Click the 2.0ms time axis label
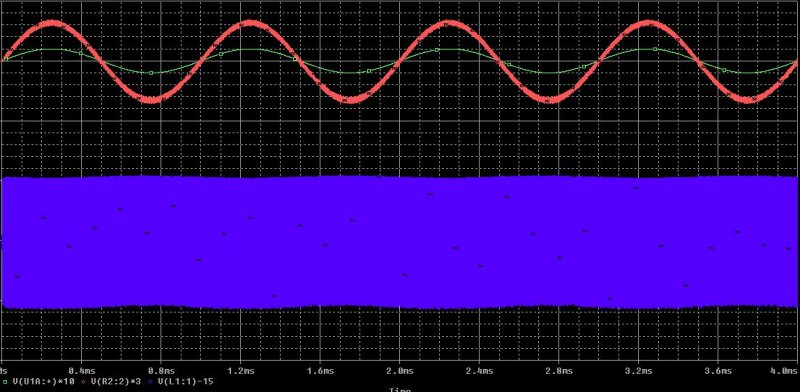 pyautogui.click(x=400, y=371)
